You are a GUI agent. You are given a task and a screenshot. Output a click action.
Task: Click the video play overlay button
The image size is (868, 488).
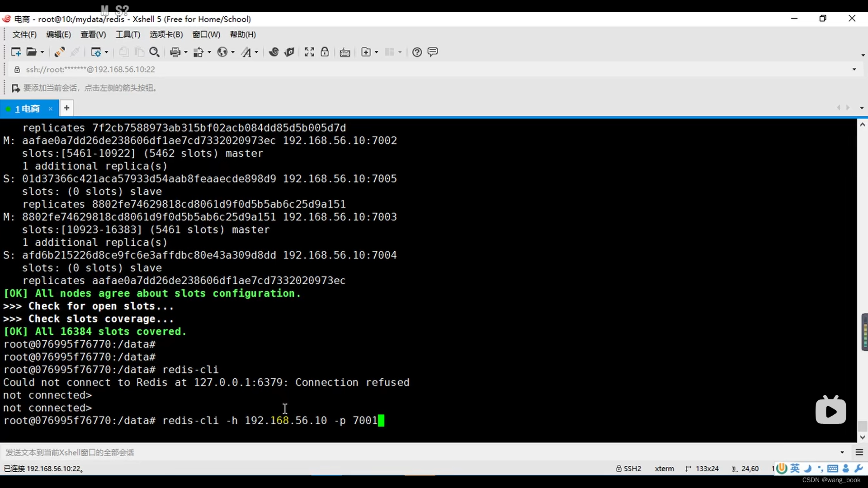831,411
